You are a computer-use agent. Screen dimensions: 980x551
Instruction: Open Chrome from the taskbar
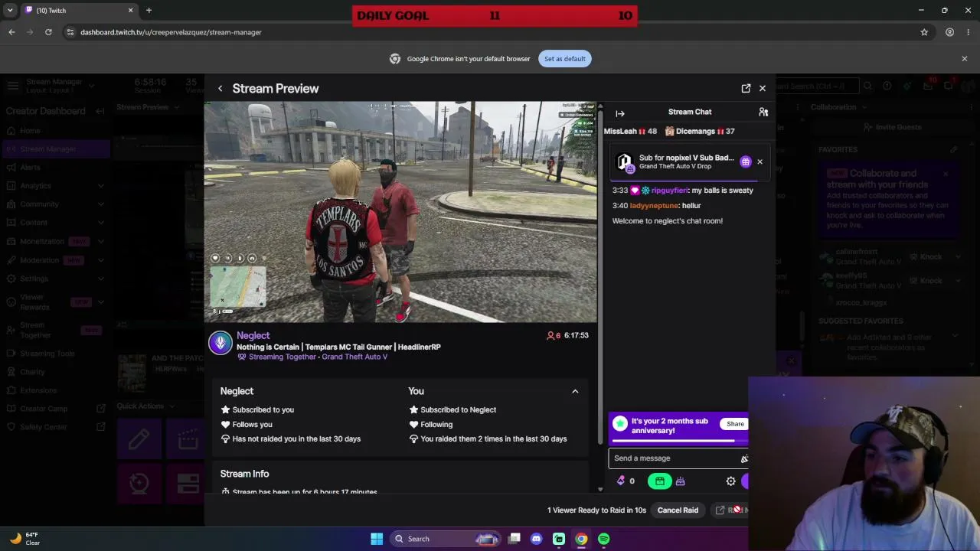point(582,539)
